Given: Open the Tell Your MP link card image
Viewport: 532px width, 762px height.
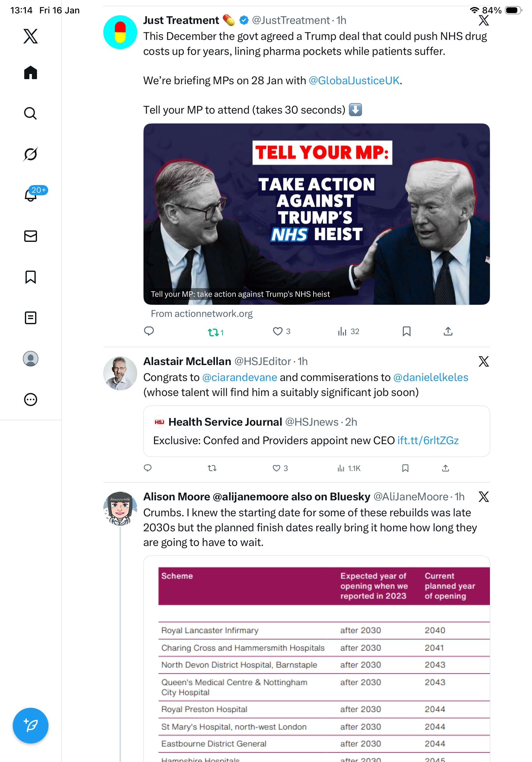Looking at the screenshot, I should tap(316, 214).
